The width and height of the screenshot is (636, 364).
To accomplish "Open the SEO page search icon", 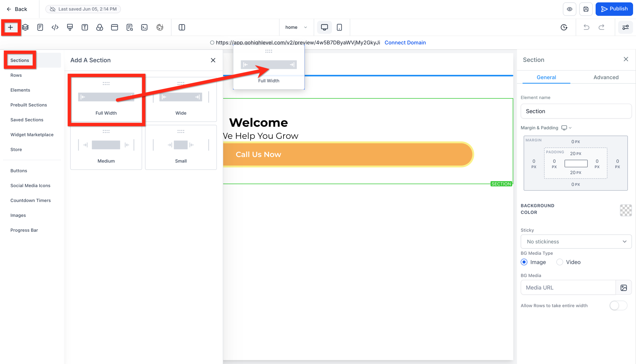I will tap(129, 27).
